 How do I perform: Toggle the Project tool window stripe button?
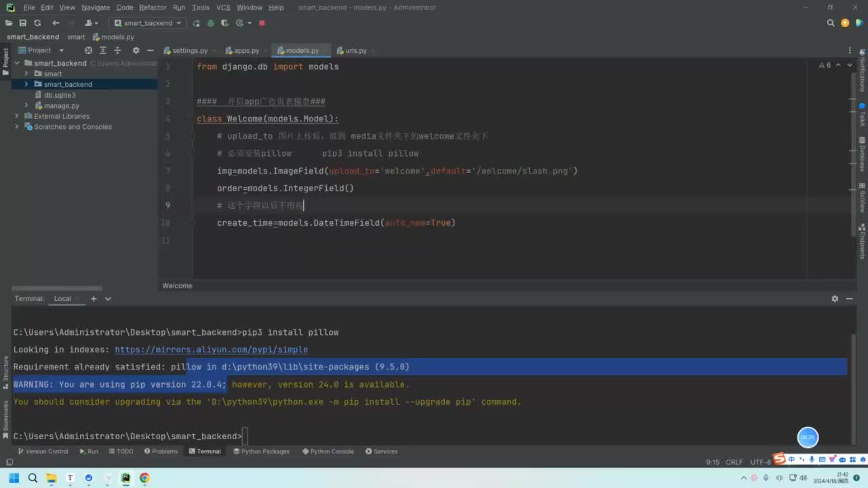pos(5,61)
